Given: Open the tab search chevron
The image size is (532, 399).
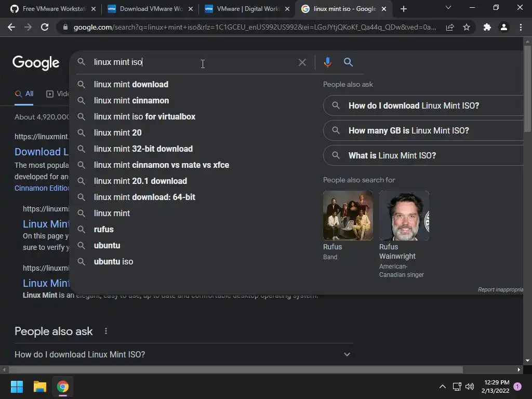Looking at the screenshot, I should [x=448, y=7].
